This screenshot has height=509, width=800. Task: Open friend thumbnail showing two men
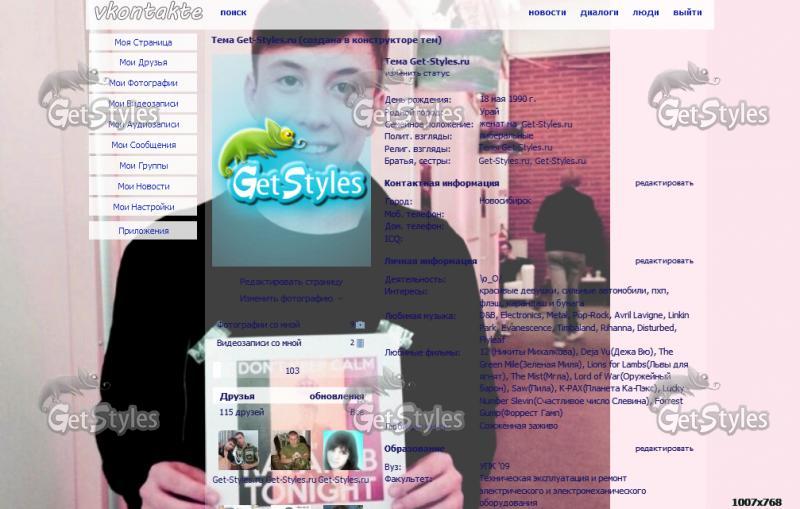click(238, 450)
